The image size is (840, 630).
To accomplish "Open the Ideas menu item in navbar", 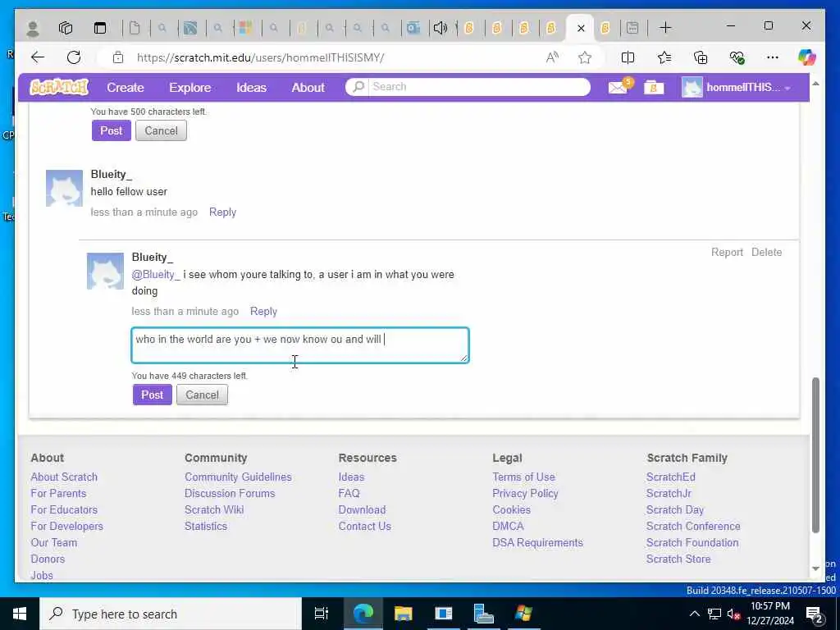I will coord(251,87).
